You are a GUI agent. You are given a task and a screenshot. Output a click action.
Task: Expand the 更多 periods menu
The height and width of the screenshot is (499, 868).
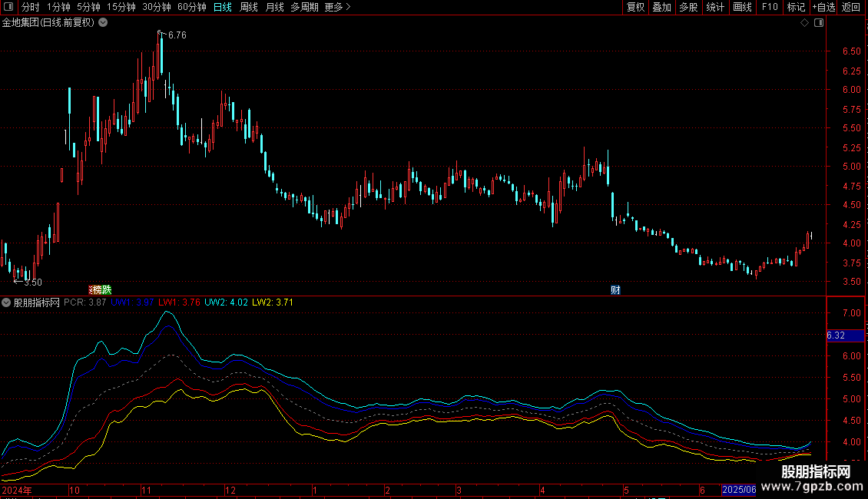coord(337,7)
